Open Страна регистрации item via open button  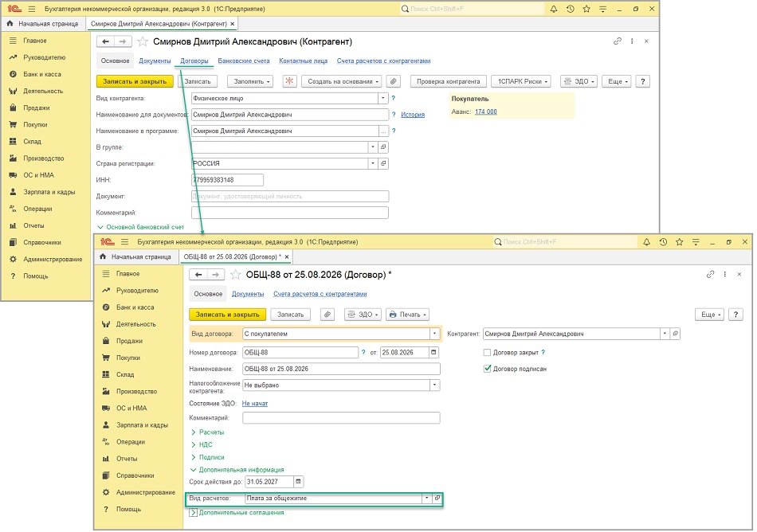click(383, 163)
